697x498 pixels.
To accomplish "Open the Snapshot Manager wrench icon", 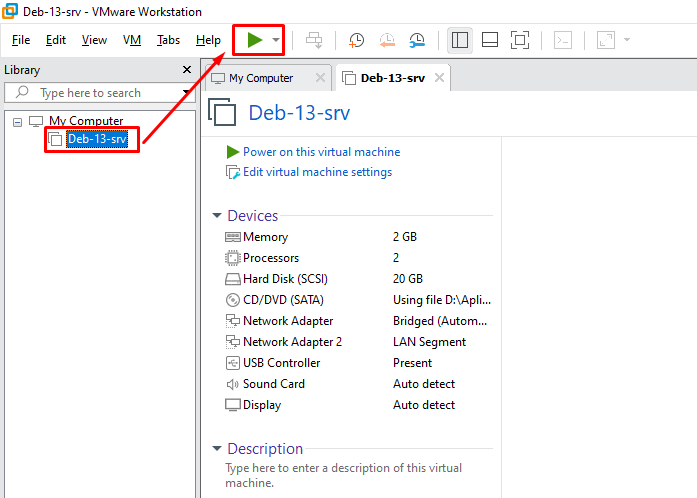I will point(417,40).
